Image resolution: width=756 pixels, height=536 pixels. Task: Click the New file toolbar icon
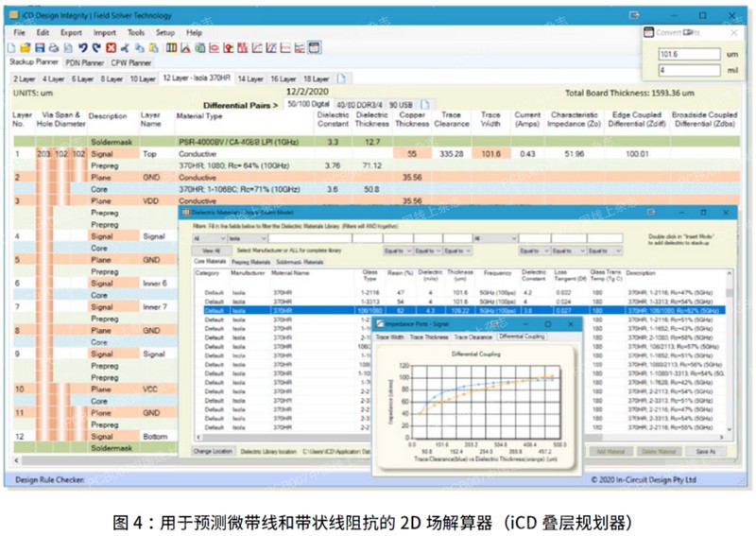coord(11,48)
